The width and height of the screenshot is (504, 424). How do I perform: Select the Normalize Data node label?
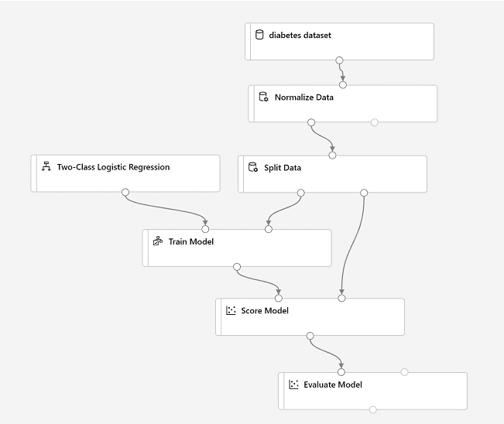(304, 97)
